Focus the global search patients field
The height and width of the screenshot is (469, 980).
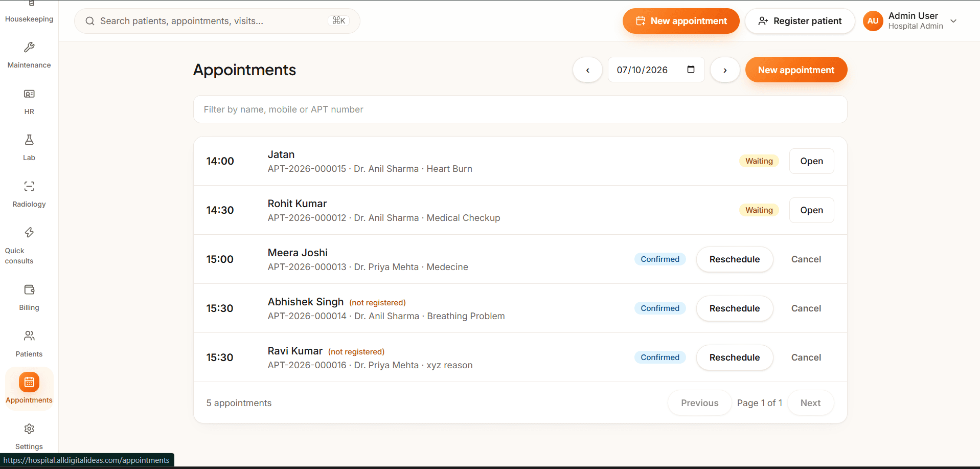click(217, 21)
